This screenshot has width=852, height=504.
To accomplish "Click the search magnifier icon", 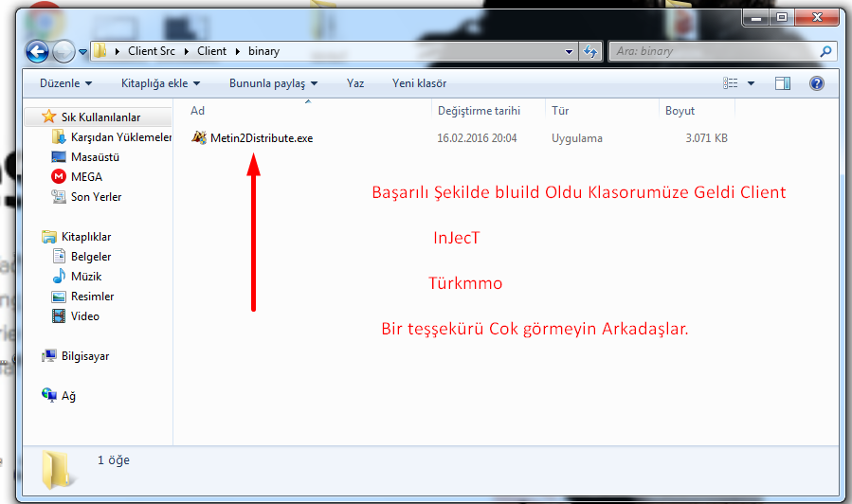I will tap(825, 51).
